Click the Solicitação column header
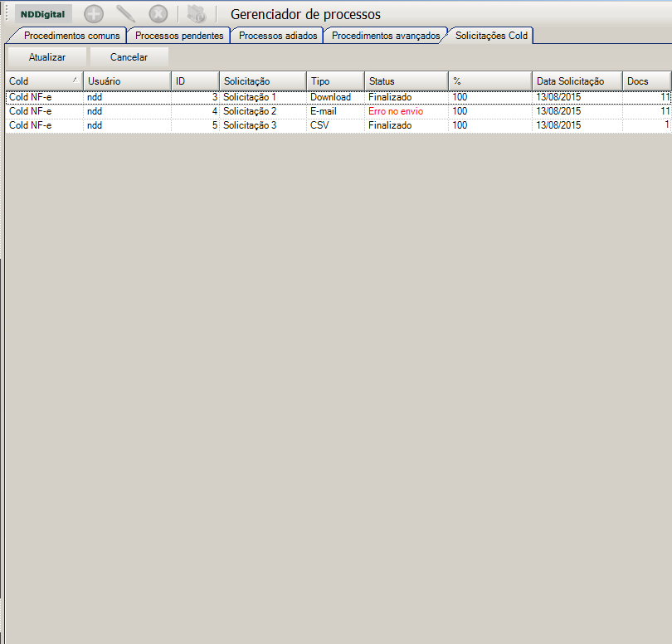Viewport: 672px width, 644px height. (263, 81)
